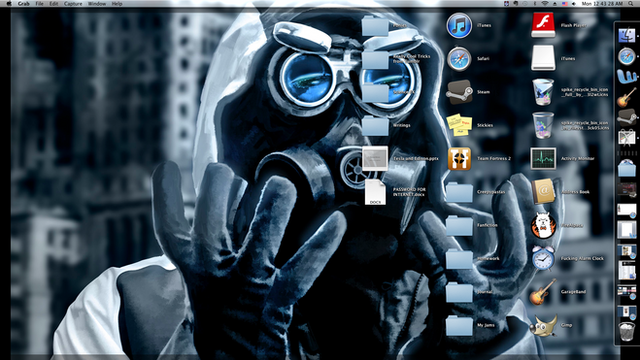Click the Wi-Fi status icon in menu bar

544,4
